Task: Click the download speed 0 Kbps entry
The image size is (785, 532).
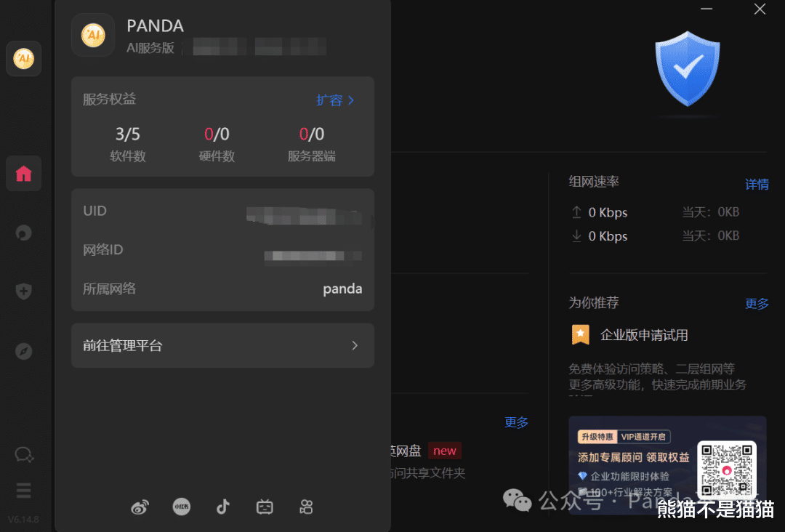Action: click(x=600, y=235)
